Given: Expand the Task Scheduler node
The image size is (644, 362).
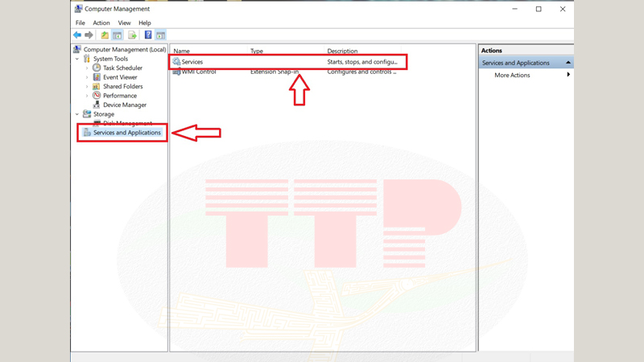Looking at the screenshot, I should [87, 68].
